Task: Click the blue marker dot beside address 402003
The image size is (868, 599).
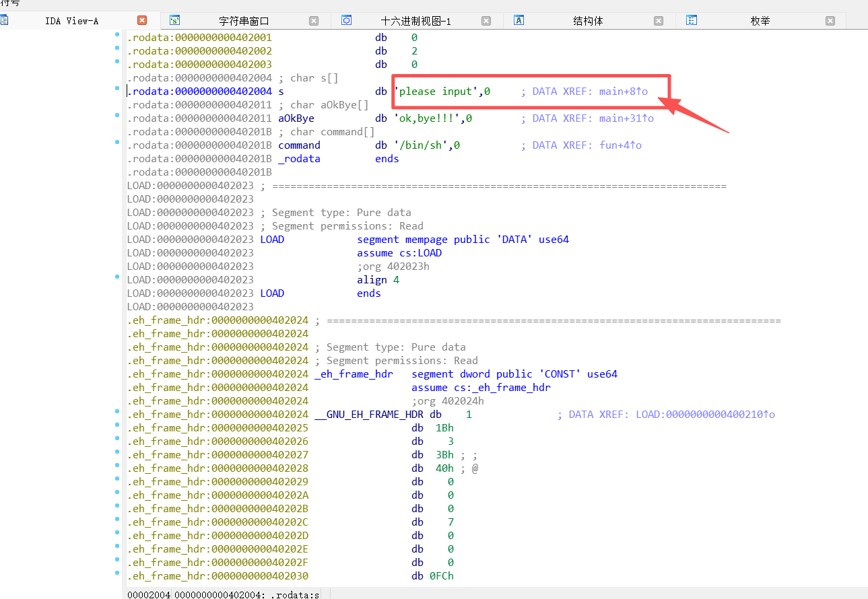Action: tap(117, 61)
